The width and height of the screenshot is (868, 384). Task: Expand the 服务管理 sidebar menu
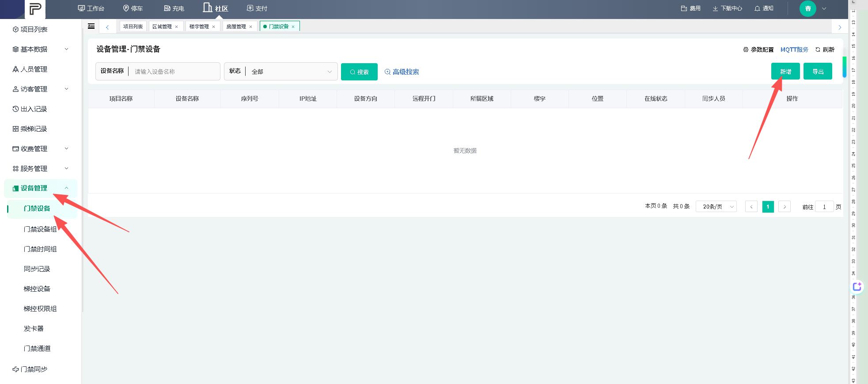click(x=41, y=168)
